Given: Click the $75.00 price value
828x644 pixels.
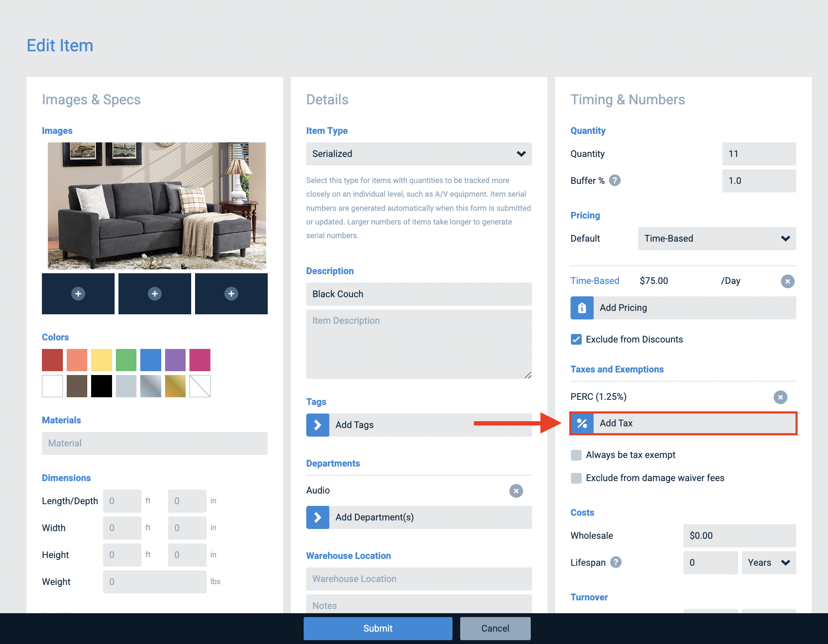Looking at the screenshot, I should (x=654, y=281).
